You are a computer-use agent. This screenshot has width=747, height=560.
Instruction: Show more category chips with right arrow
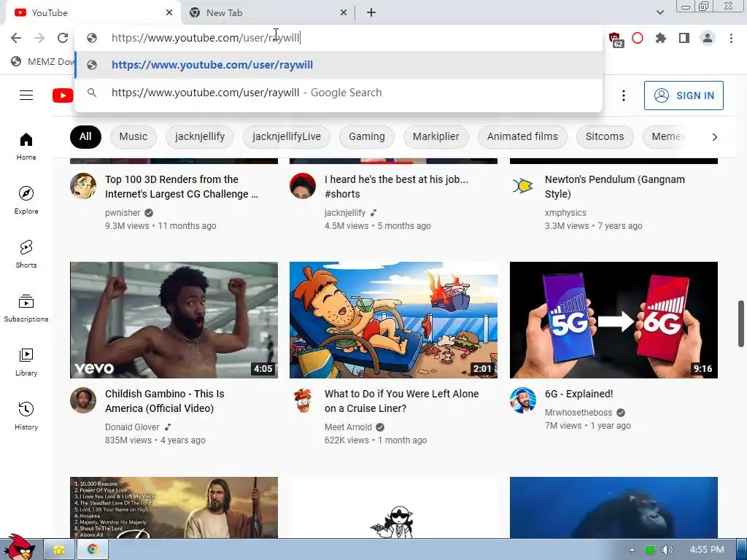[x=714, y=137]
